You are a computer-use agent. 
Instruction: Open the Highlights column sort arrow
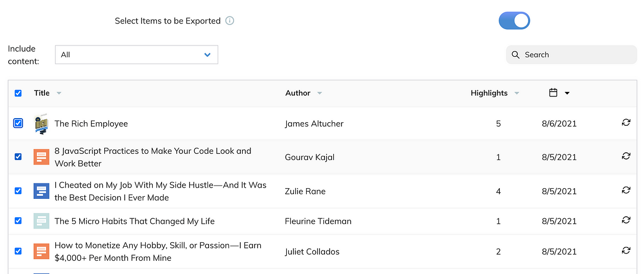click(517, 93)
